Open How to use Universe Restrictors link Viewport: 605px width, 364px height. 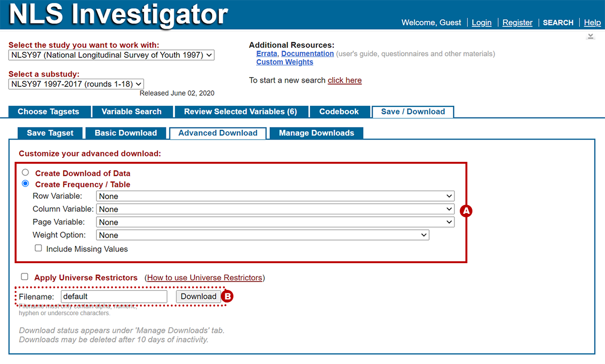(205, 278)
